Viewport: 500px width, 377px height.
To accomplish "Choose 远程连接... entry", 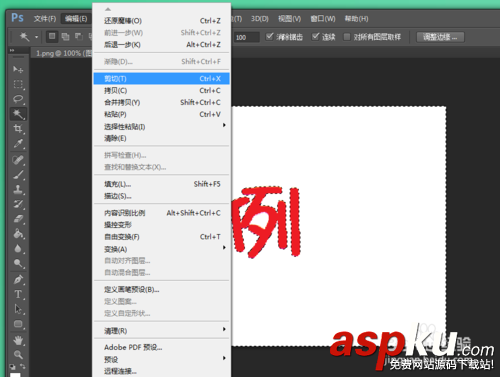I will tap(161, 371).
